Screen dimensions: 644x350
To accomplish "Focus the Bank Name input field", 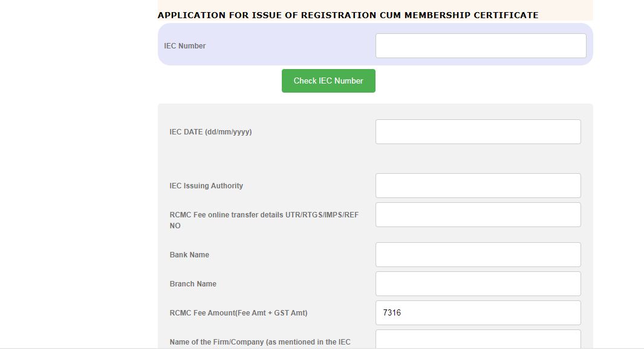I will [478, 255].
